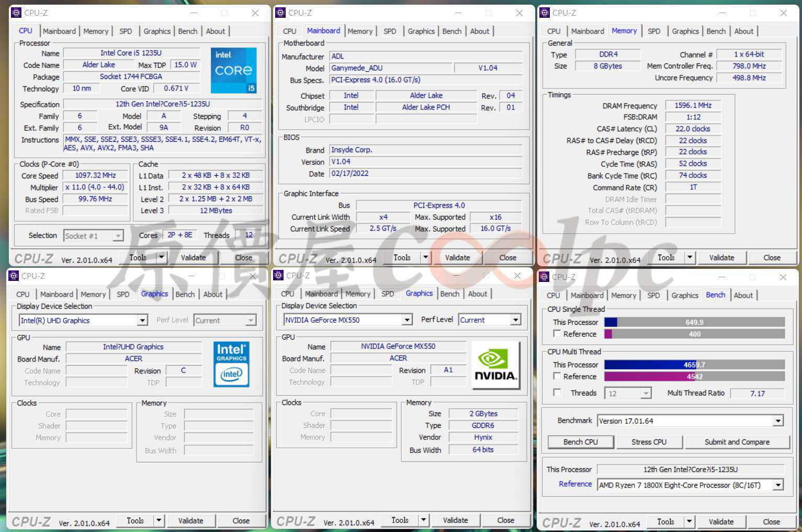Click the Multi Thread Ratio 7.17 field
Screen dimensions: 802x532
757,393
